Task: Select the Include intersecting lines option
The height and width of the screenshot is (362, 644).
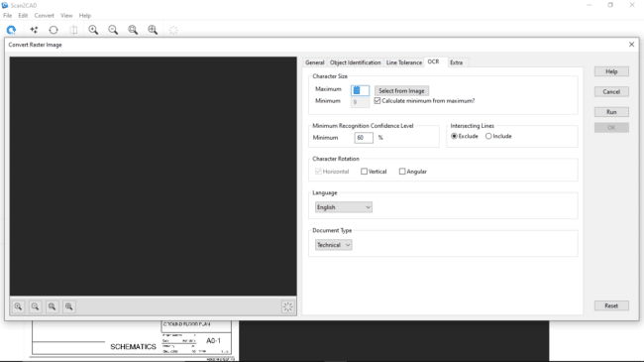Action: [x=488, y=136]
